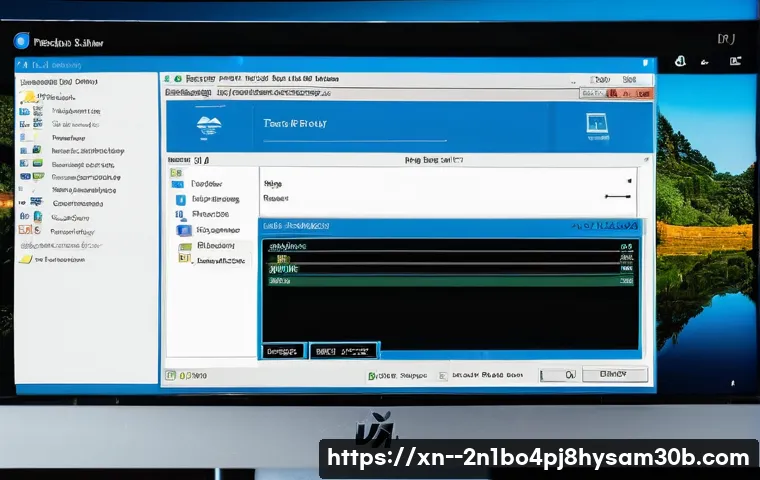760x480 pixels.
Task: Click the blue orb icon in the title bar
Action: click(21, 41)
